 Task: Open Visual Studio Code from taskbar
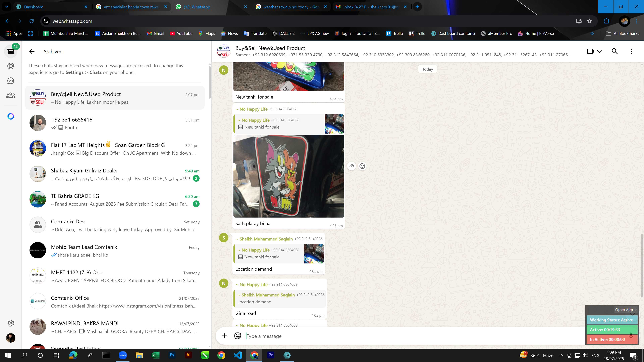[x=238, y=355]
